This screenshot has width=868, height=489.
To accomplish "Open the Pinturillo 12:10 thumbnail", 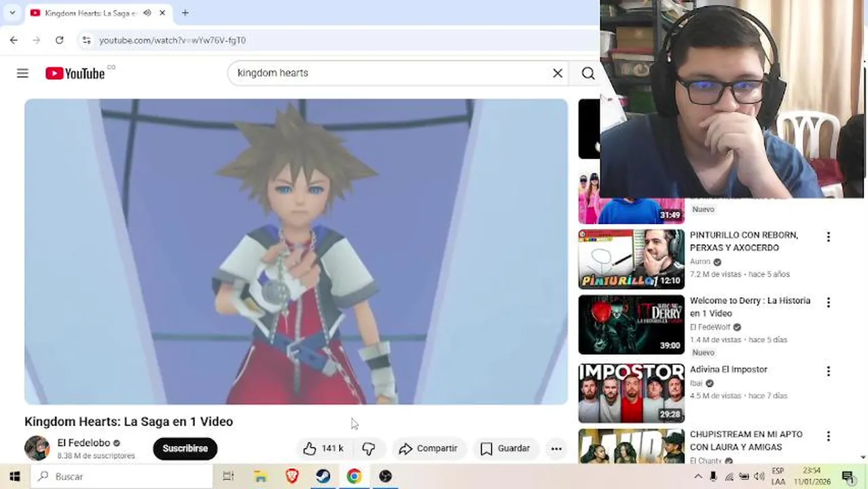I will pos(632,259).
